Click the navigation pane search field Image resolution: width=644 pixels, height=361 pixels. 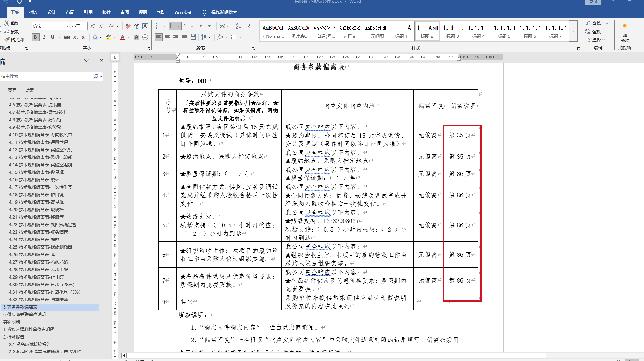click(46, 76)
